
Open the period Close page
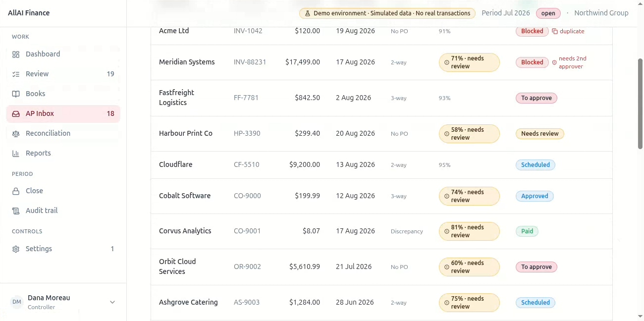click(x=63, y=191)
